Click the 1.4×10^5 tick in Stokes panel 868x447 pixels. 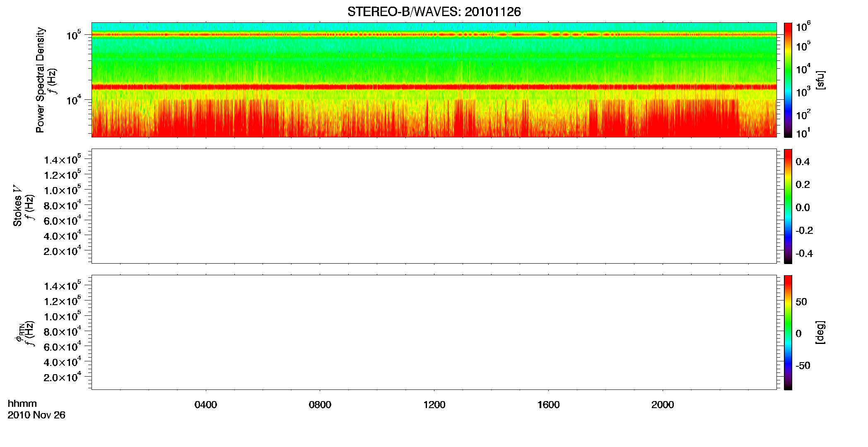(63, 159)
